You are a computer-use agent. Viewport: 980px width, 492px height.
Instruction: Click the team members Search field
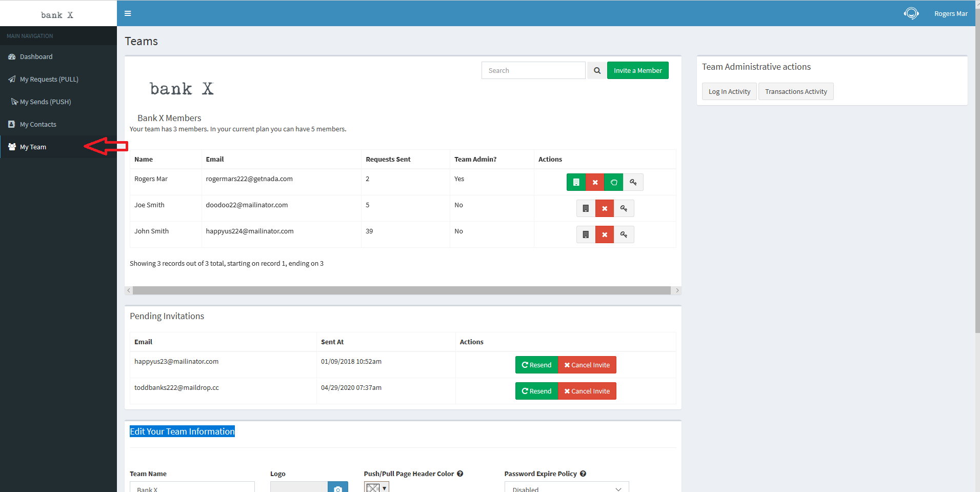click(533, 71)
